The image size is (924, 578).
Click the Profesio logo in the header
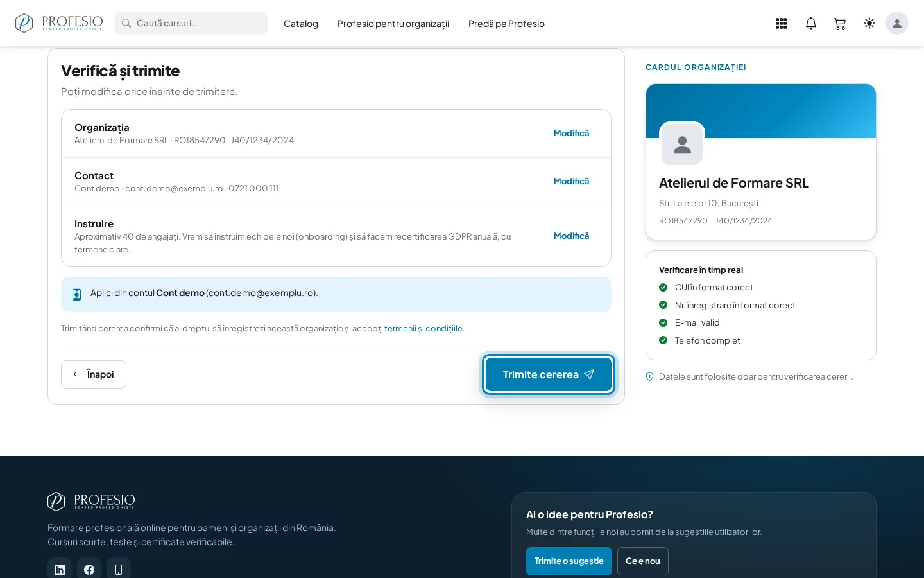pos(59,23)
